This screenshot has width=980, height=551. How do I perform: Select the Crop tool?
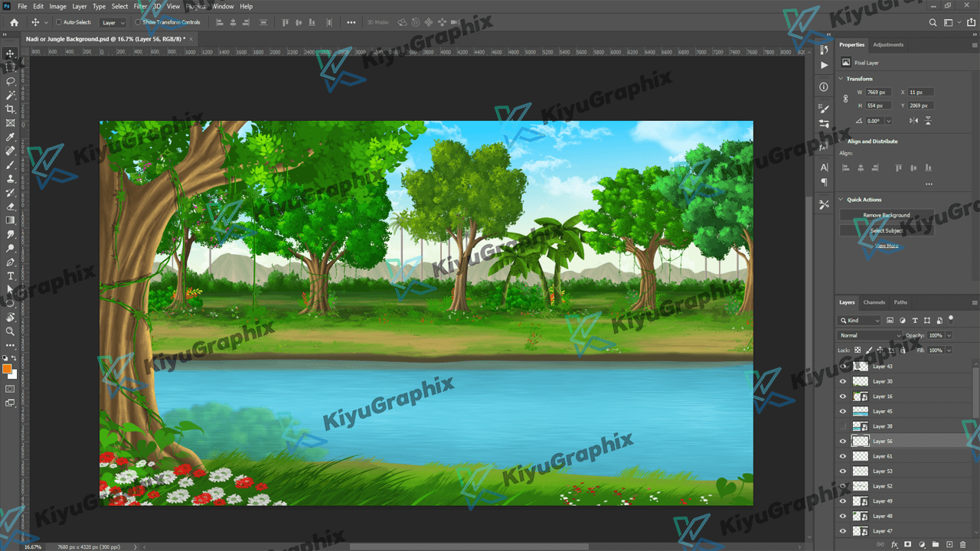10,109
